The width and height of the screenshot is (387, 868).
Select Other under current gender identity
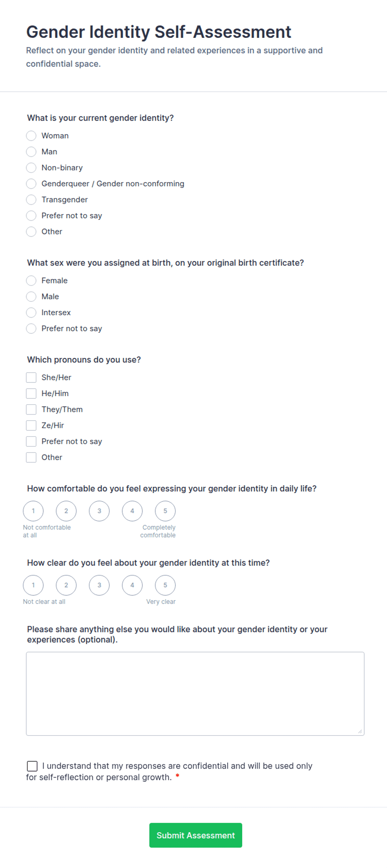point(31,232)
